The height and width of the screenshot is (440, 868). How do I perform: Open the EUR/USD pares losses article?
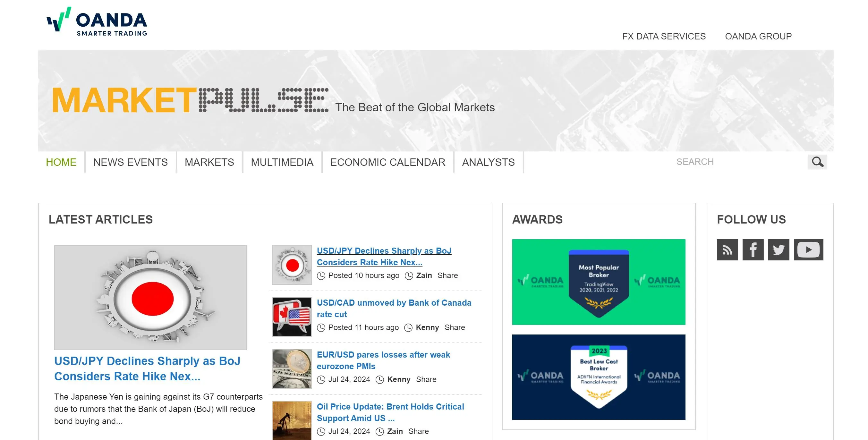pos(383,360)
